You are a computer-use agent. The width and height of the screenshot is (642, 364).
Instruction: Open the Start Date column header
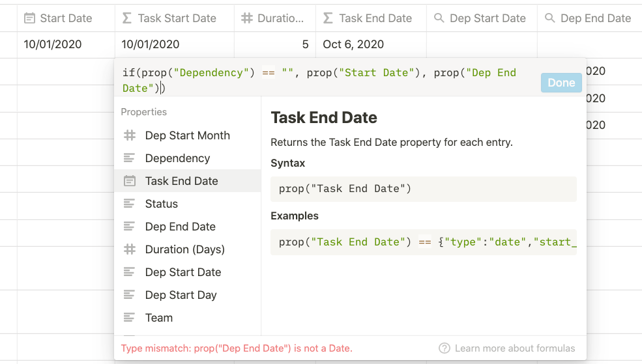tap(65, 18)
